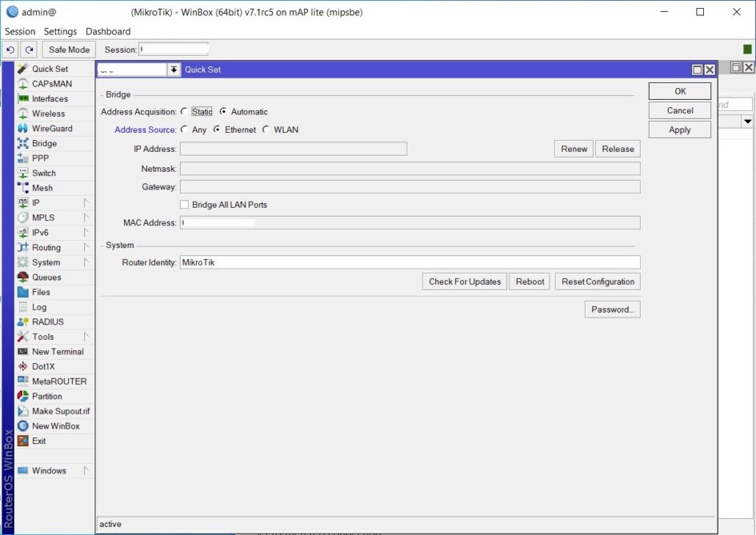
Task: Click the Check For Updates button
Action: pyautogui.click(x=464, y=281)
